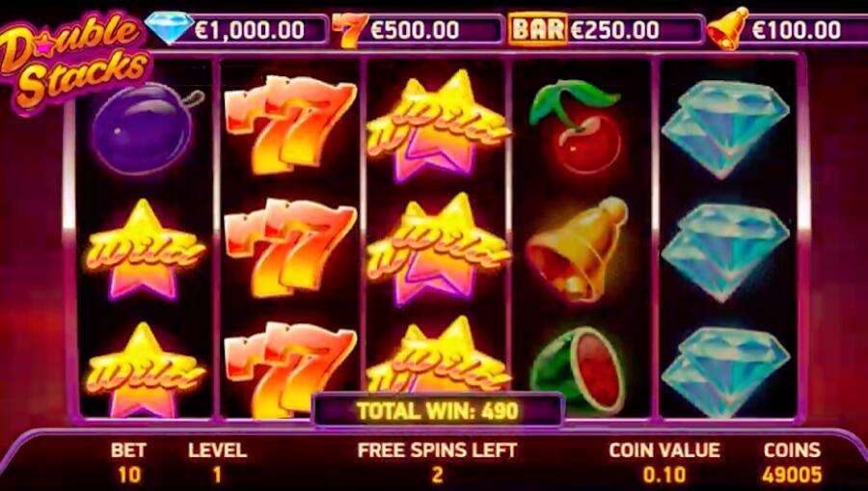Open the Double Stacks logo

click(x=72, y=62)
